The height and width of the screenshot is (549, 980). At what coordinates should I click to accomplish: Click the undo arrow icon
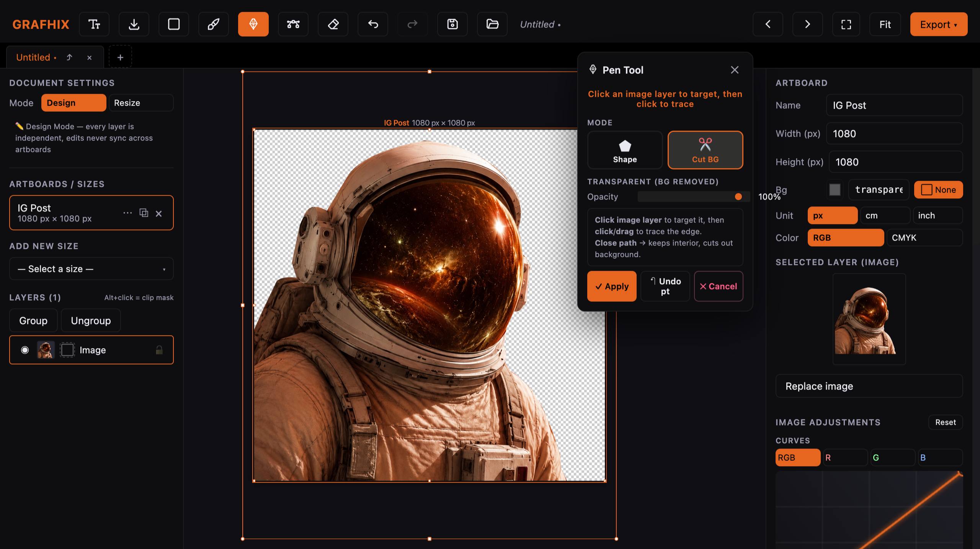tap(373, 24)
